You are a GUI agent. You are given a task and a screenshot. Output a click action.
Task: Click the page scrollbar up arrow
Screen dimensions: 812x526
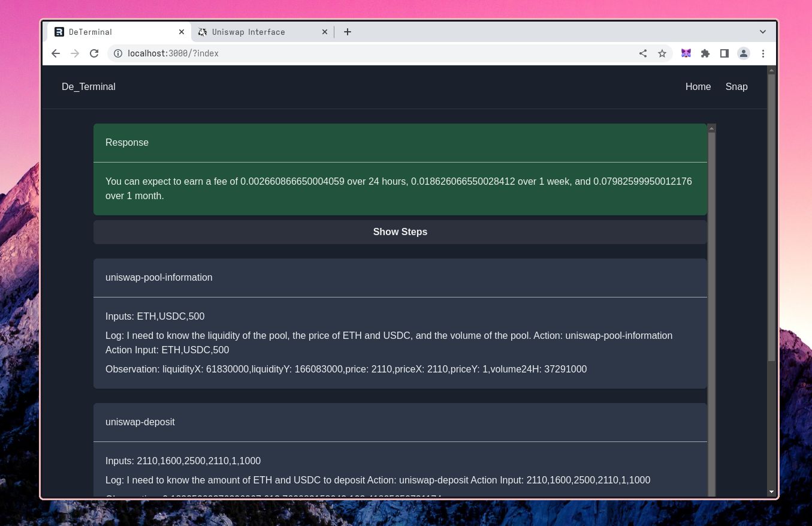pyautogui.click(x=771, y=70)
